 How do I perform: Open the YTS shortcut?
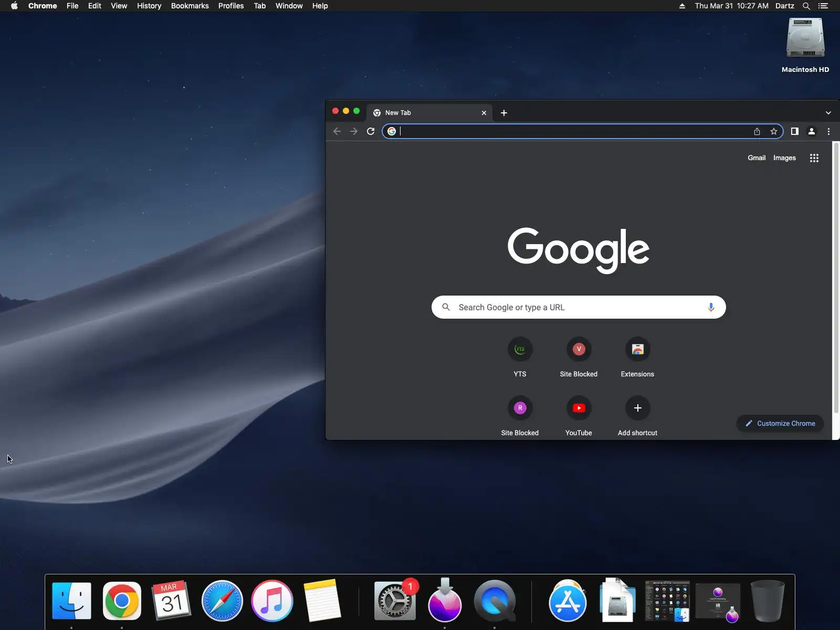point(520,359)
